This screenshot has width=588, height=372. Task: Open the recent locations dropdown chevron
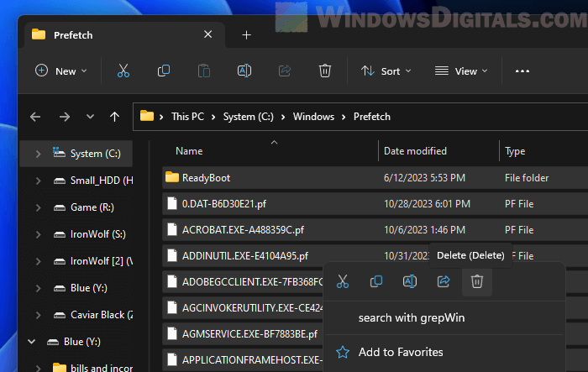click(90, 117)
